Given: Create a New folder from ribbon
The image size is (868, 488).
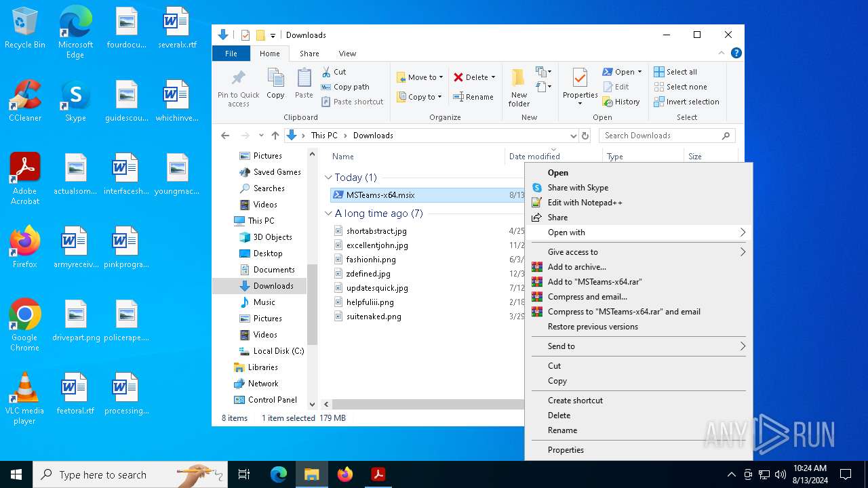Looking at the screenshot, I should click(519, 87).
